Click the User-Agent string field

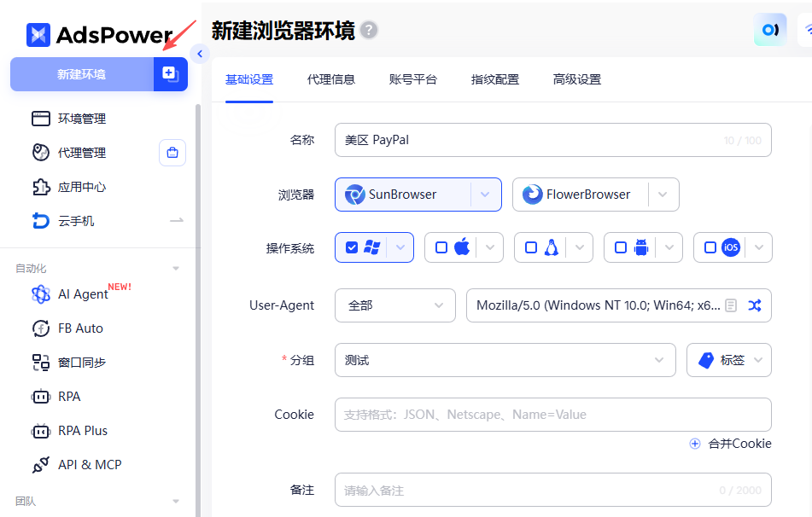[619, 305]
